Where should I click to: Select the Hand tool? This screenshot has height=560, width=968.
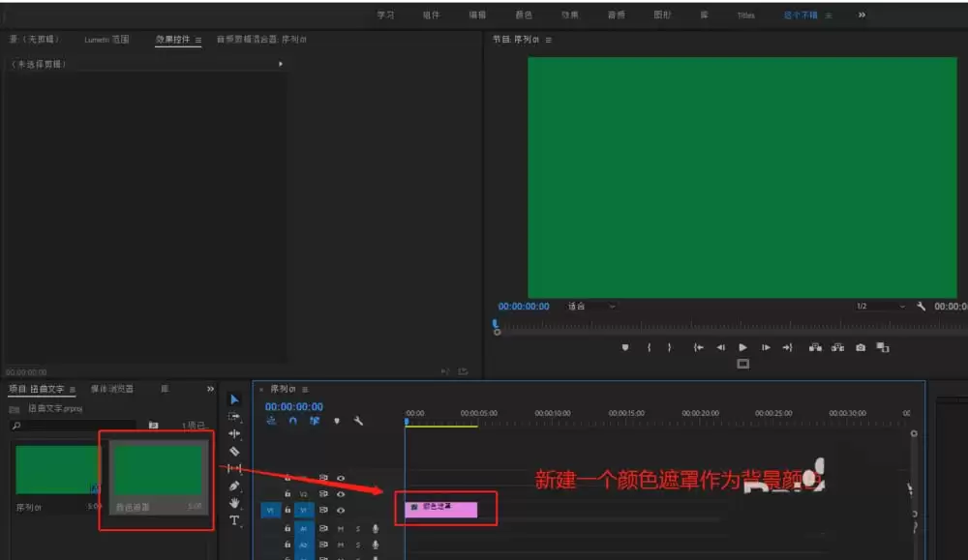[233, 501]
